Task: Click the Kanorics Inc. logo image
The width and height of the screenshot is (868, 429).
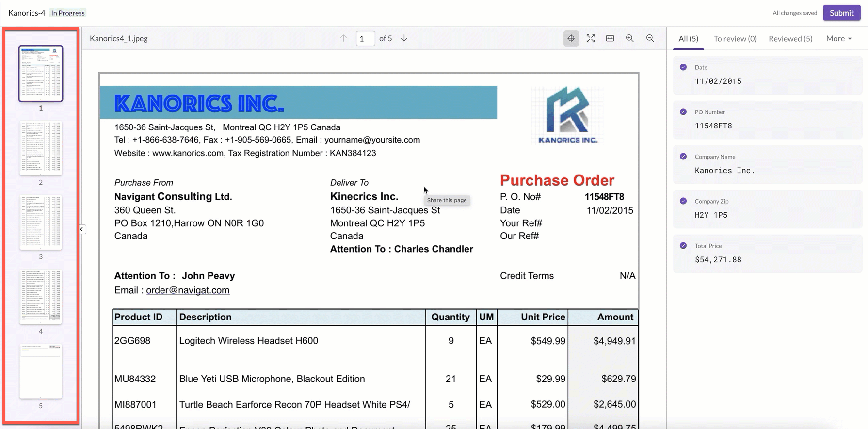Action: tap(568, 115)
